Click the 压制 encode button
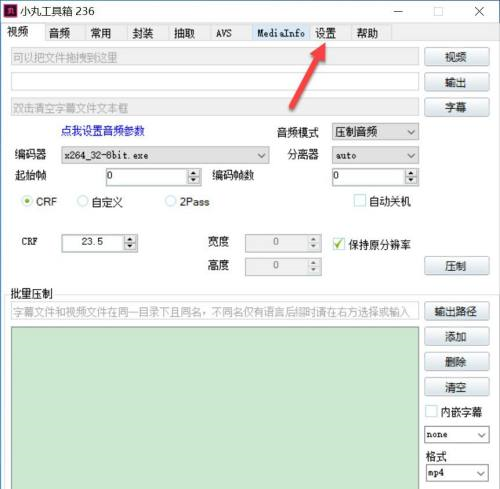Screen dimensions: 500x489 click(456, 266)
